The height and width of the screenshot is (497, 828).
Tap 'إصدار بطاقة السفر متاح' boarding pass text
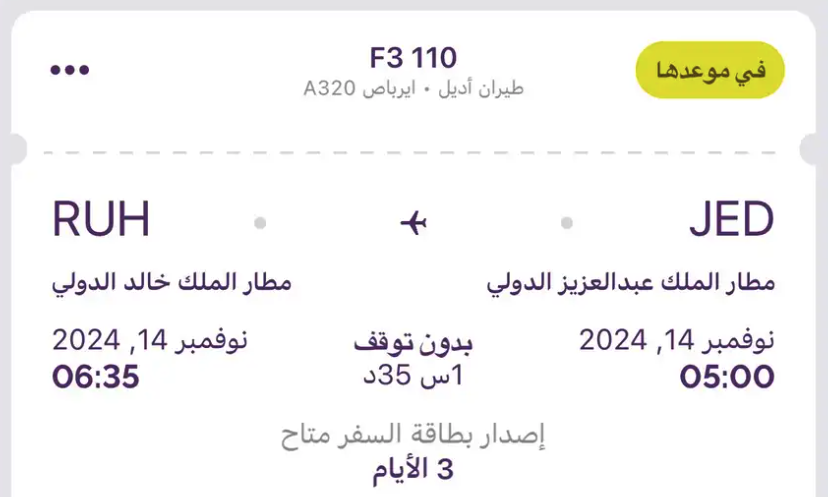coord(413,435)
